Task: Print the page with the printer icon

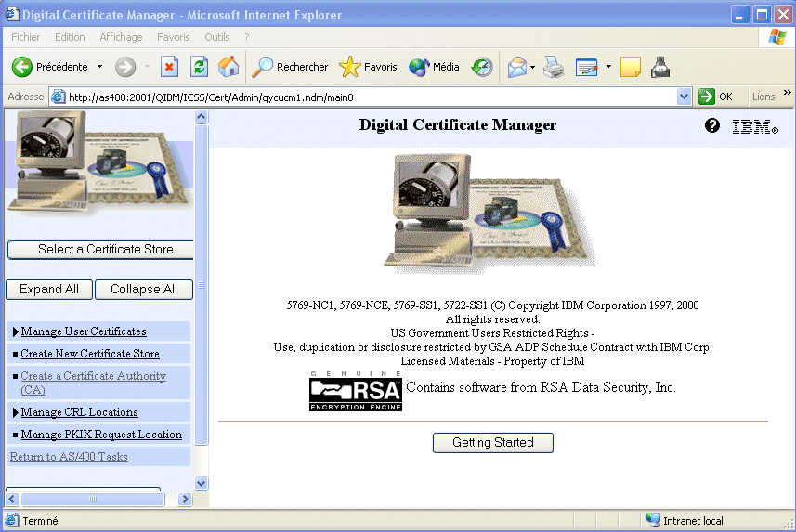Action: (x=554, y=67)
